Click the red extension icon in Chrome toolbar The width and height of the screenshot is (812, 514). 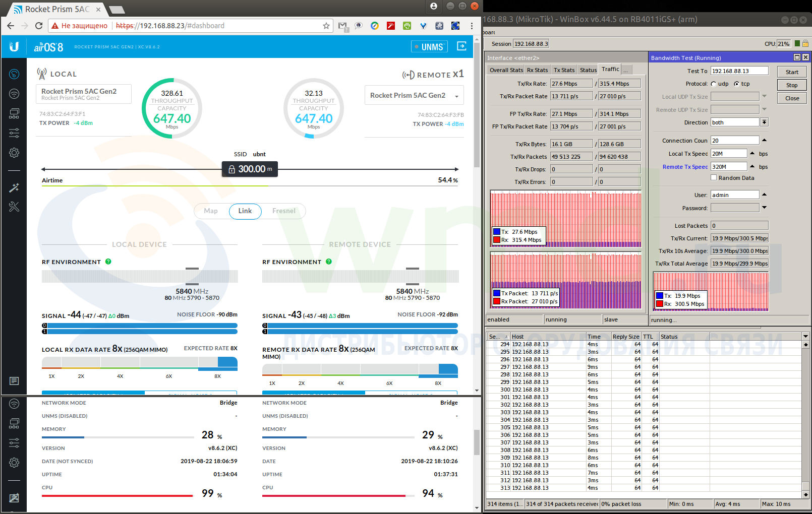coord(391,26)
